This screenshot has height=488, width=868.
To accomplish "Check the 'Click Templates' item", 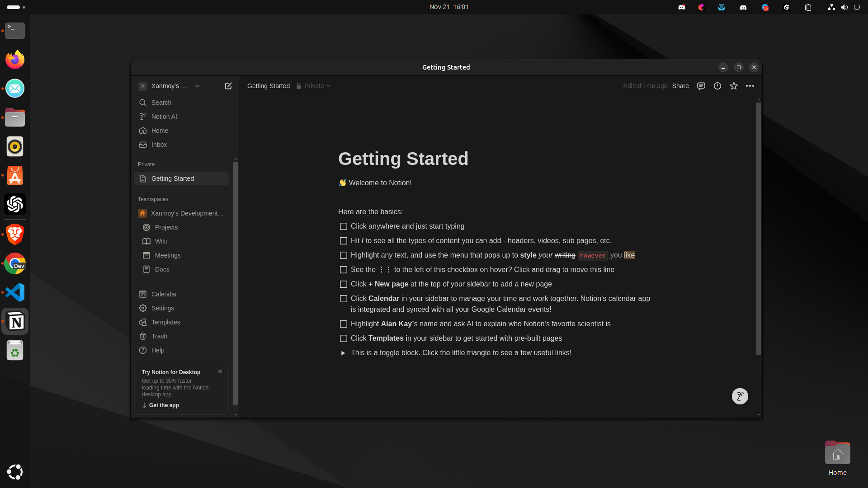I will (344, 338).
